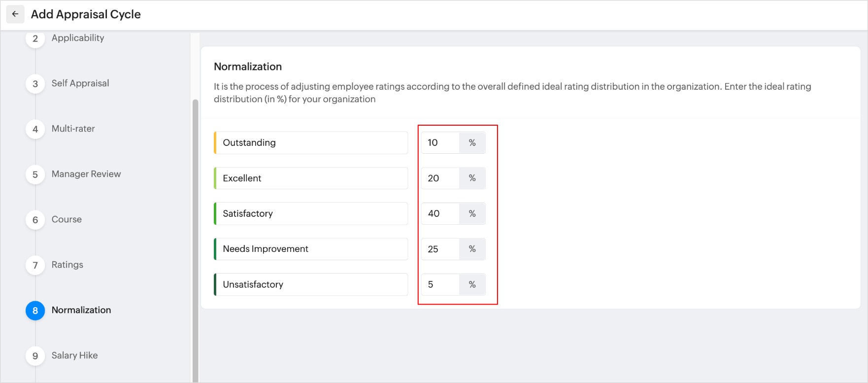868x383 pixels.
Task: Select step 2 circle for Applicability
Action: click(35, 38)
